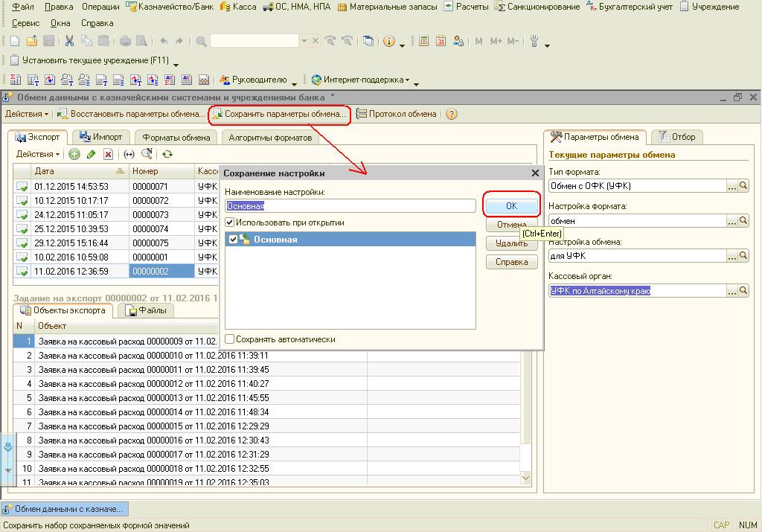Expand the 'Действия' dropdown in window toolbar
762x532 pixels.
point(27,114)
